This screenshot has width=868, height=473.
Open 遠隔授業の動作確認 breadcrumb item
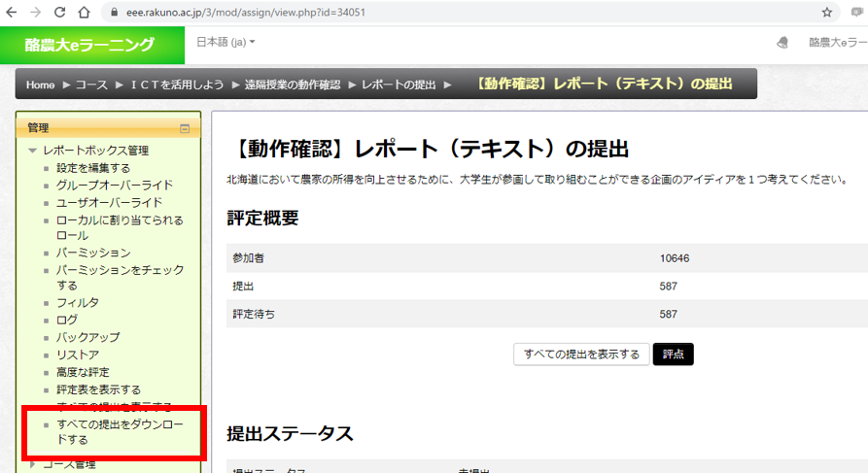292,84
